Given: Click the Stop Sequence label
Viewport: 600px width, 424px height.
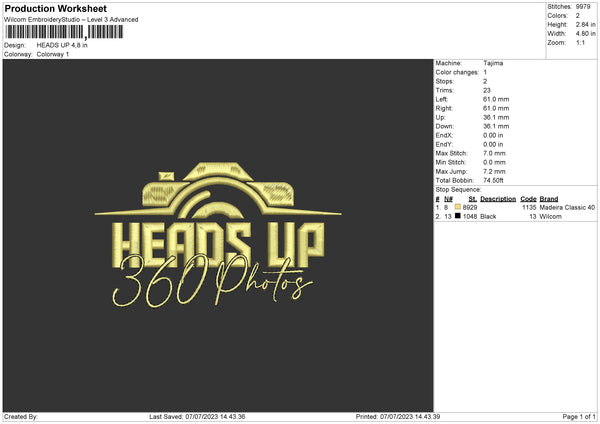Looking at the screenshot, I should coord(458,190).
